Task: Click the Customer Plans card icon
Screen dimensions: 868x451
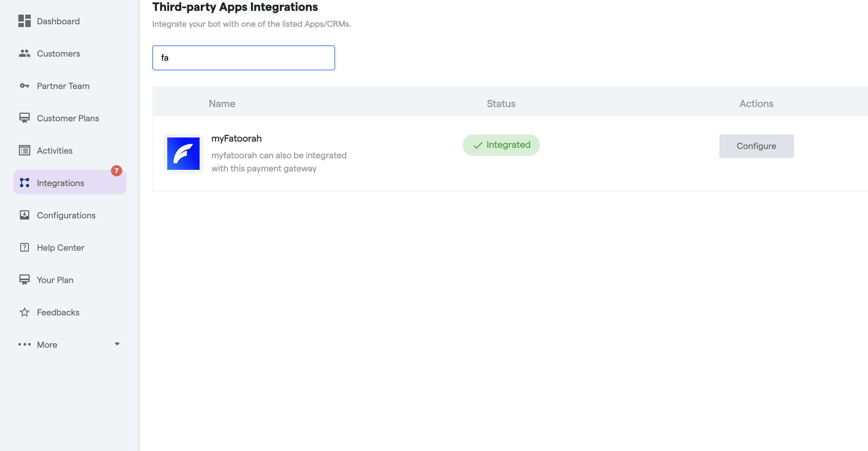Action: (24, 118)
